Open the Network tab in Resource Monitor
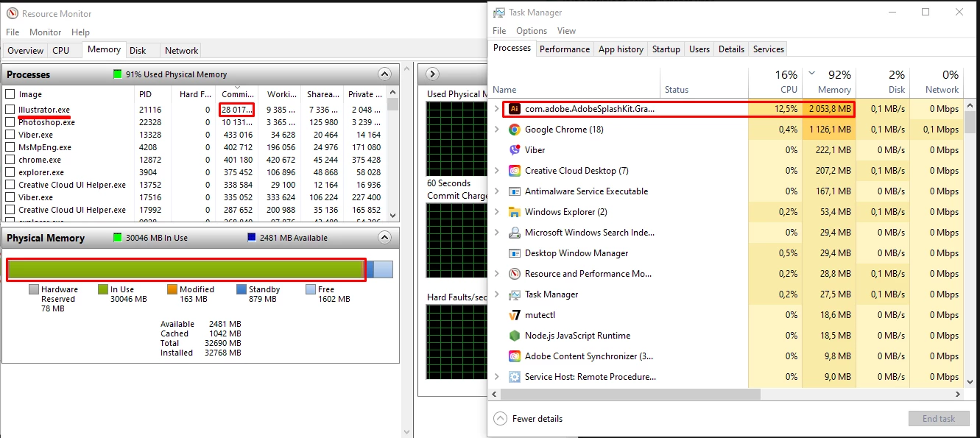The height and width of the screenshot is (438, 980). coord(181,51)
